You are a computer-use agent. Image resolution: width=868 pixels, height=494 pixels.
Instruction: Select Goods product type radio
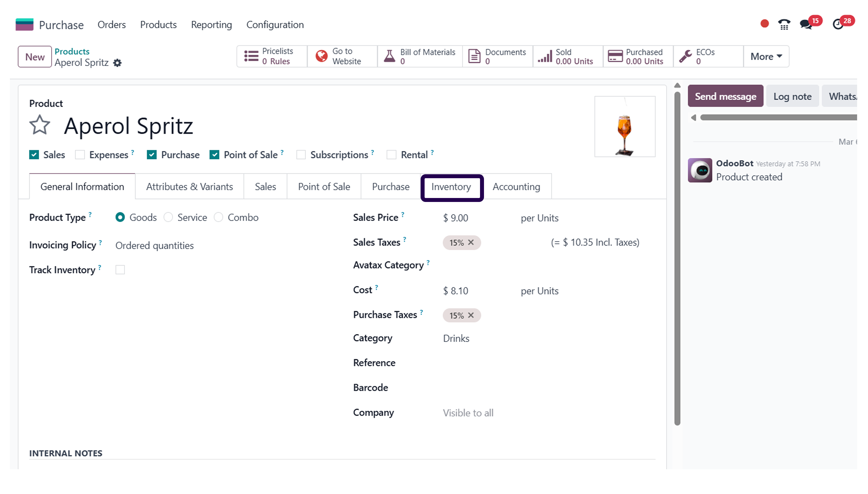[120, 218]
